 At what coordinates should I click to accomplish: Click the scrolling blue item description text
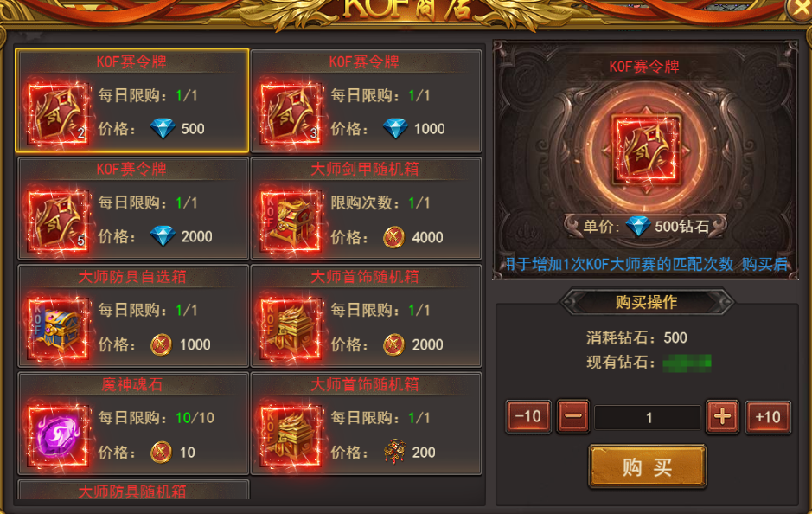[646, 264]
